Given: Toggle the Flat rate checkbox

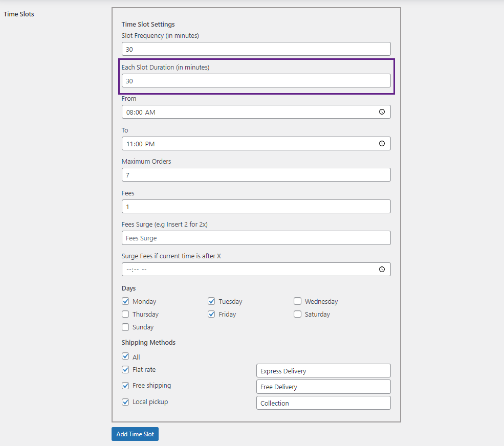Looking at the screenshot, I should 125,369.
